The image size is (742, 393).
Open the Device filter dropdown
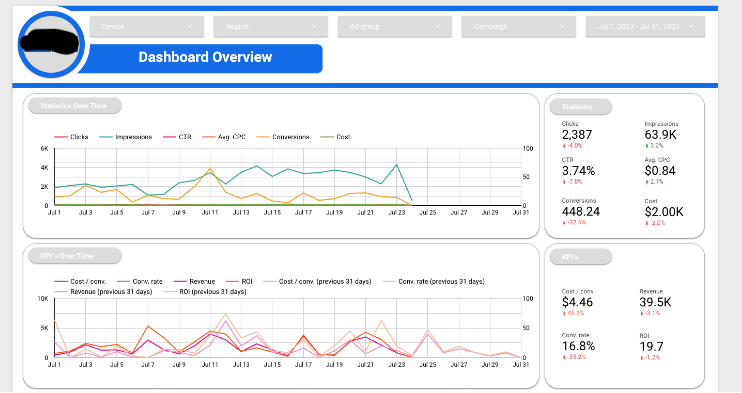coord(147,27)
